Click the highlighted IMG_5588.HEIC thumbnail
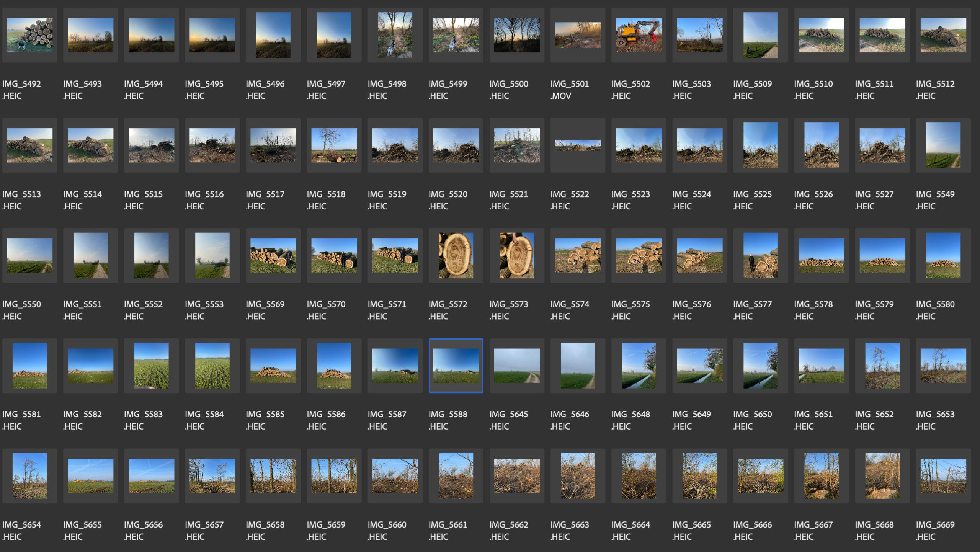The height and width of the screenshot is (552, 980). pyautogui.click(x=456, y=365)
